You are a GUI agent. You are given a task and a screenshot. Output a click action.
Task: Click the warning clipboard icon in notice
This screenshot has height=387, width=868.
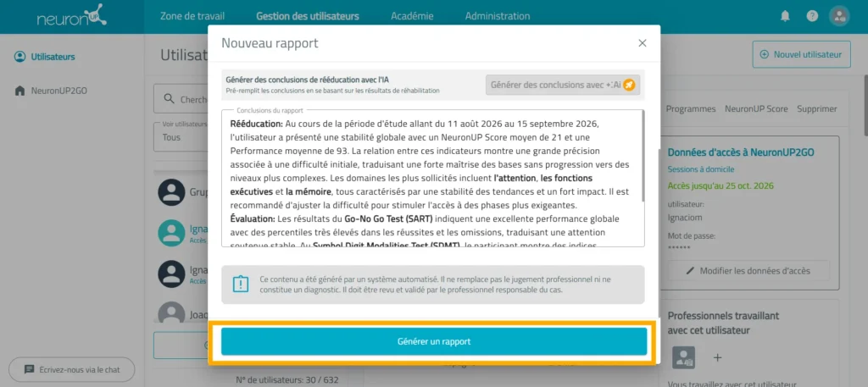tap(240, 285)
